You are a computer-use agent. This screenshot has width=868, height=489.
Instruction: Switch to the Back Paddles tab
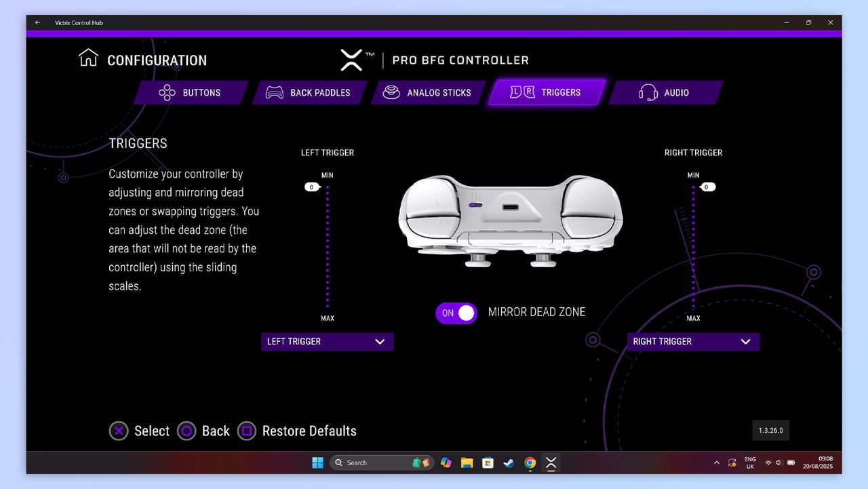(x=310, y=93)
